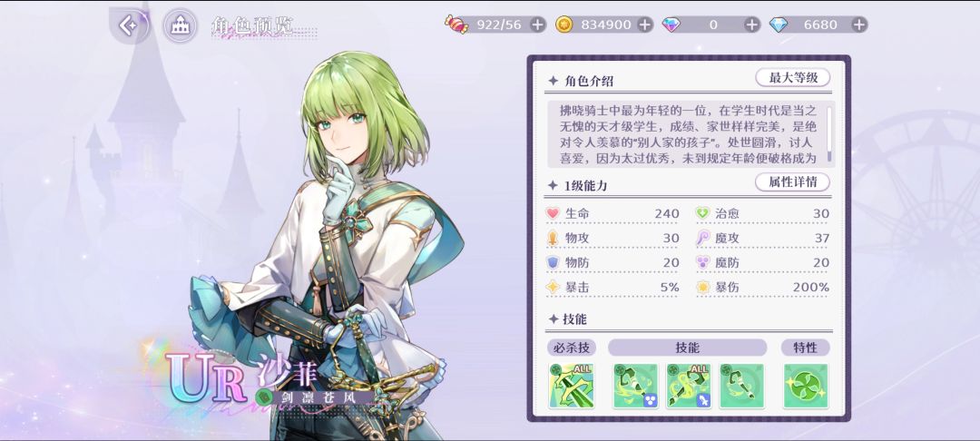Screen dimensions: 980x441
Task: Select the 必杀技 ultimate skill icon
Action: pos(572,386)
